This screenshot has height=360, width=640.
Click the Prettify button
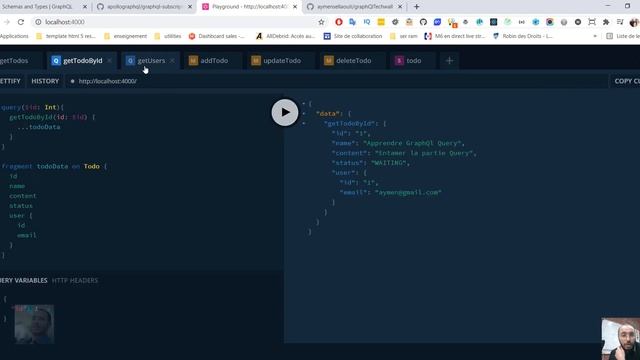(10, 81)
